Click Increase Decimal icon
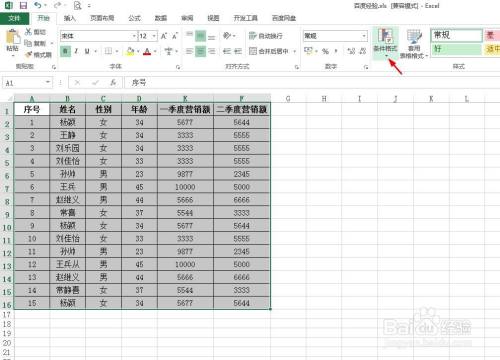The image size is (500, 360). [351, 51]
